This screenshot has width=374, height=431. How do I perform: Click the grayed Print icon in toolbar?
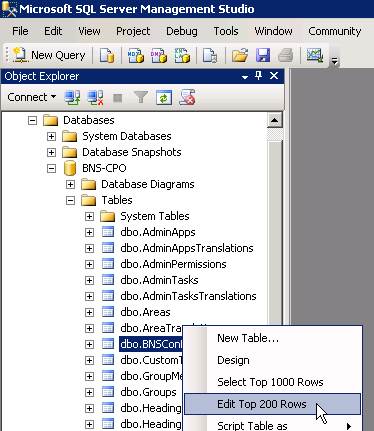pos(286,55)
